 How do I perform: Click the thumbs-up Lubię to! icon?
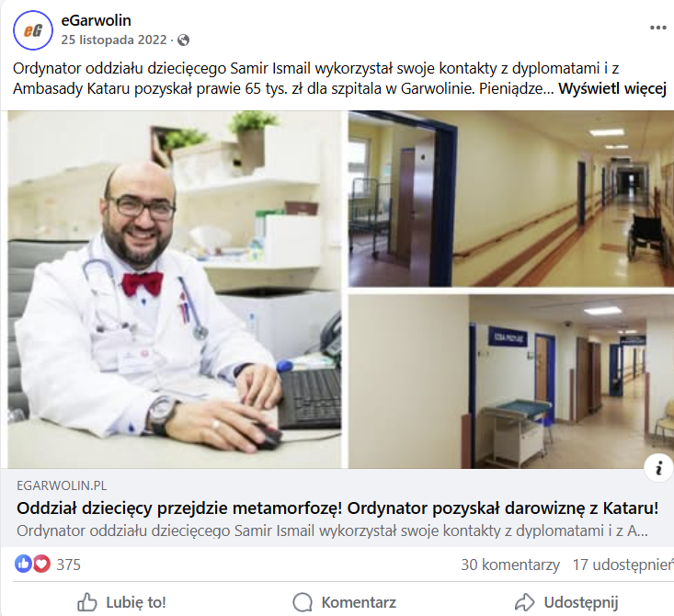[87, 602]
